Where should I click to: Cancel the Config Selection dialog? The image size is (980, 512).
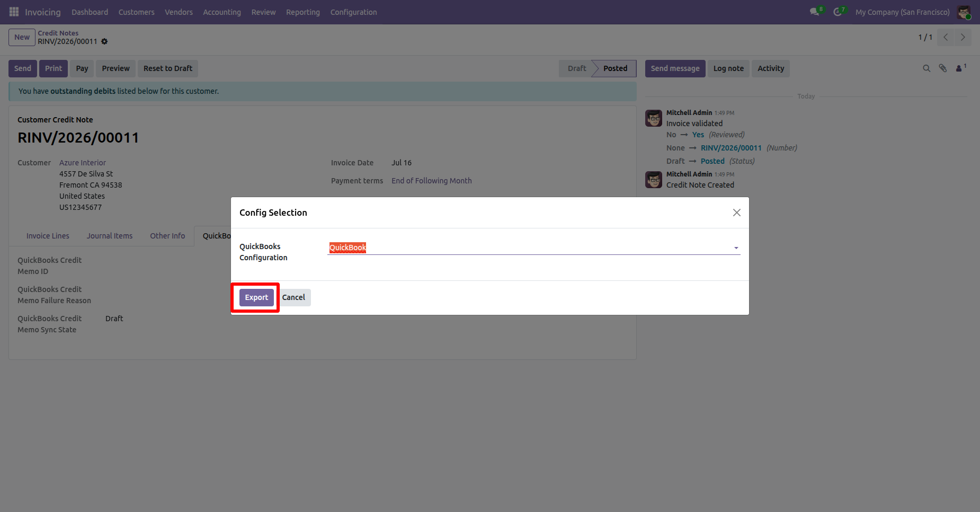tap(293, 297)
